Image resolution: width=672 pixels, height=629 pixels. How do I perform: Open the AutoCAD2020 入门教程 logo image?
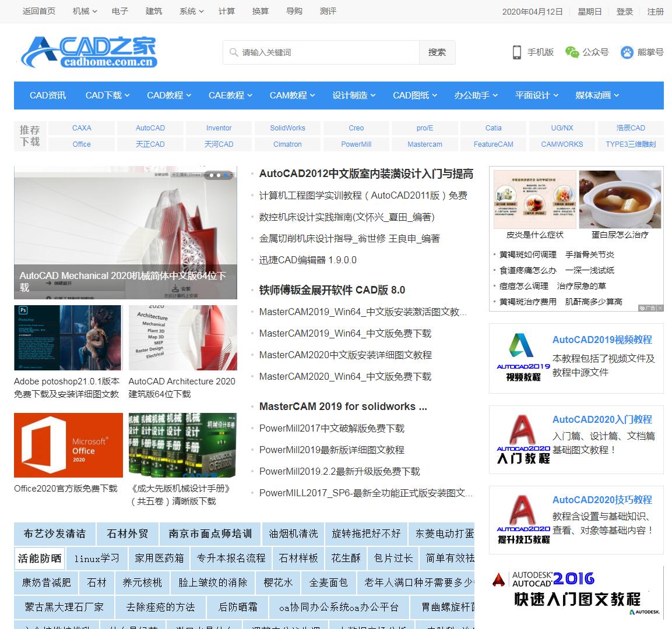[523, 439]
